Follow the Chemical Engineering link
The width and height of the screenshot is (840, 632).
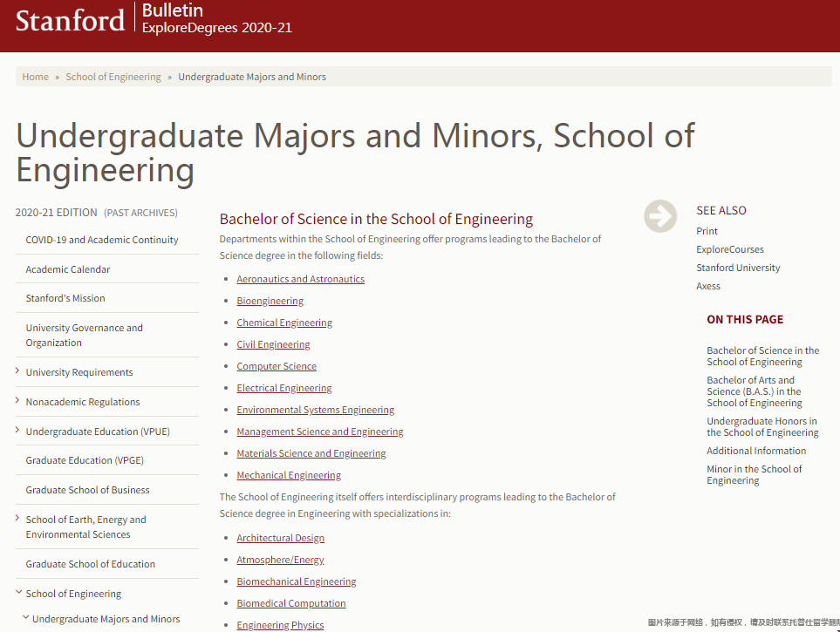coord(284,323)
